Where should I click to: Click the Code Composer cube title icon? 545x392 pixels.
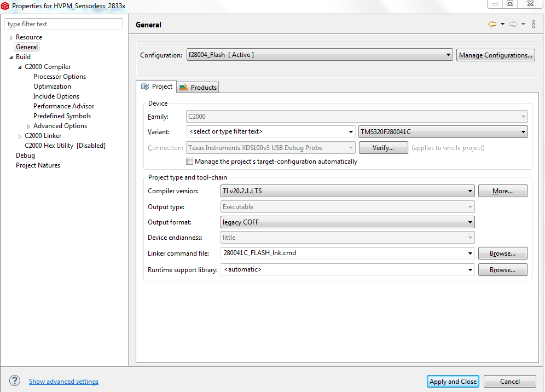(x=5, y=5)
